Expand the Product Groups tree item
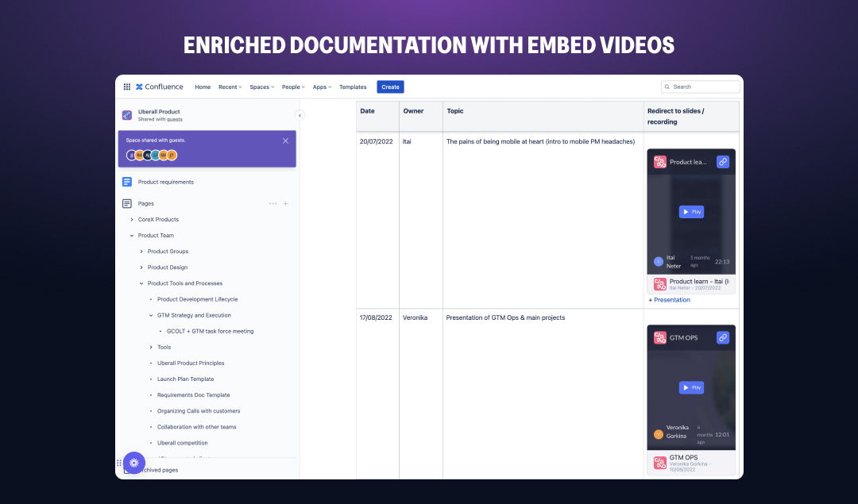Viewport: 858px width, 504px height. (x=141, y=252)
